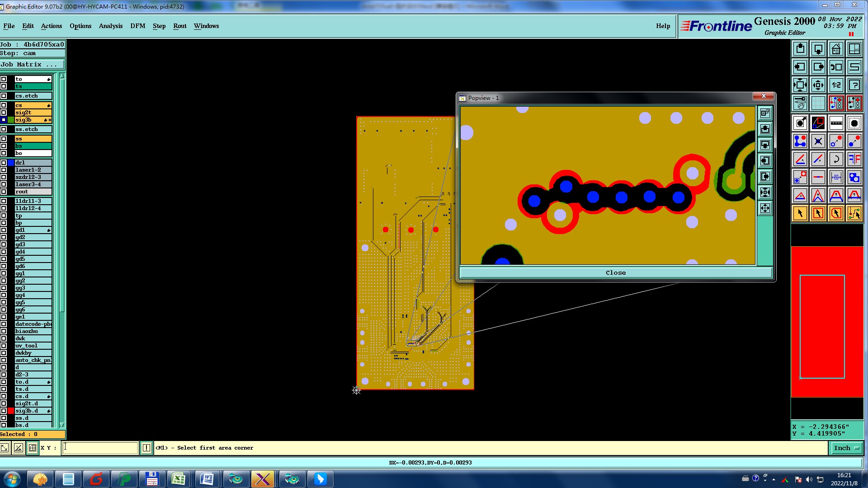Image resolution: width=868 pixels, height=488 pixels.
Task: Click the X Y coordinate input field
Action: tap(100, 448)
